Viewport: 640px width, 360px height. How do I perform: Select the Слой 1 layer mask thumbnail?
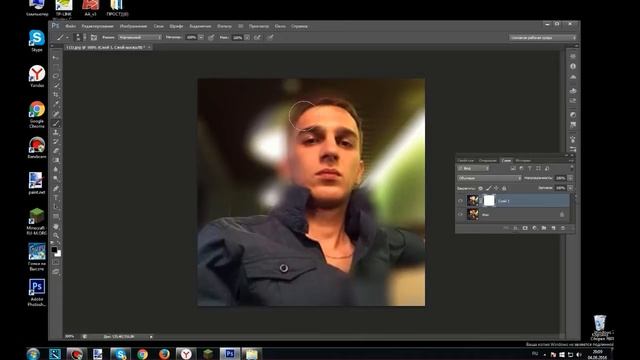coord(489,200)
